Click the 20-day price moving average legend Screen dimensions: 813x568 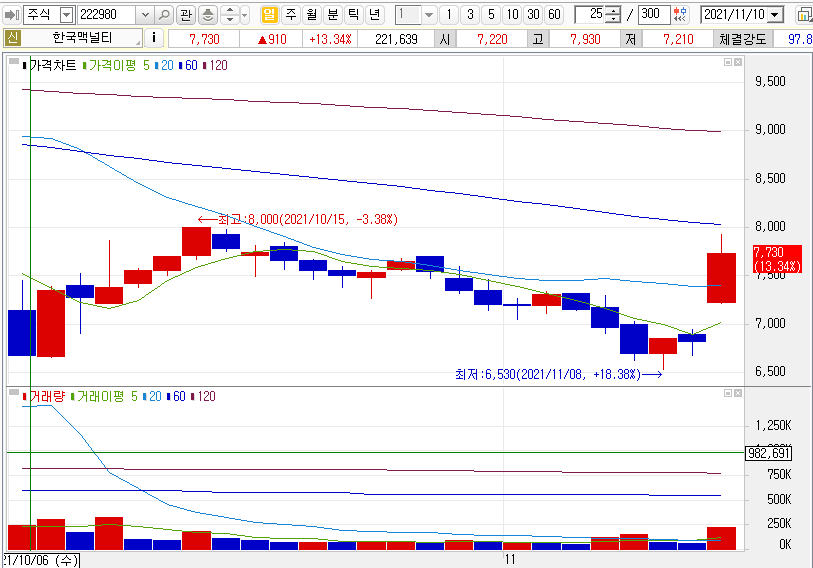164,65
